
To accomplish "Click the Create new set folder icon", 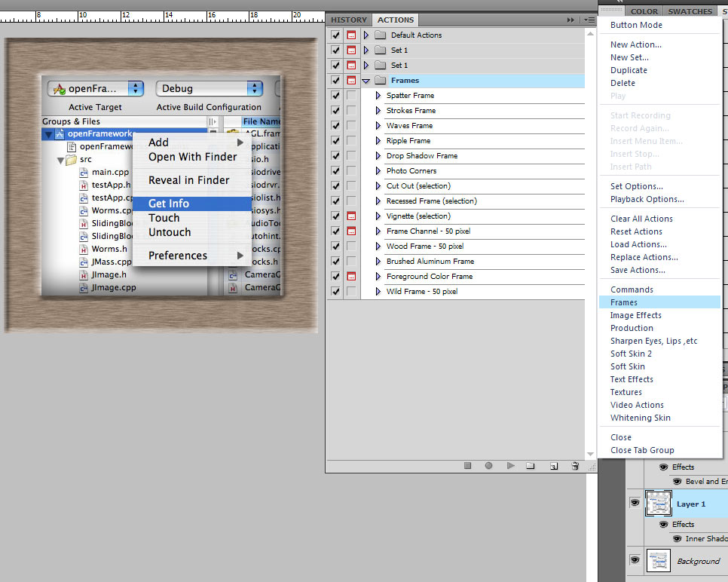I will coord(531,466).
